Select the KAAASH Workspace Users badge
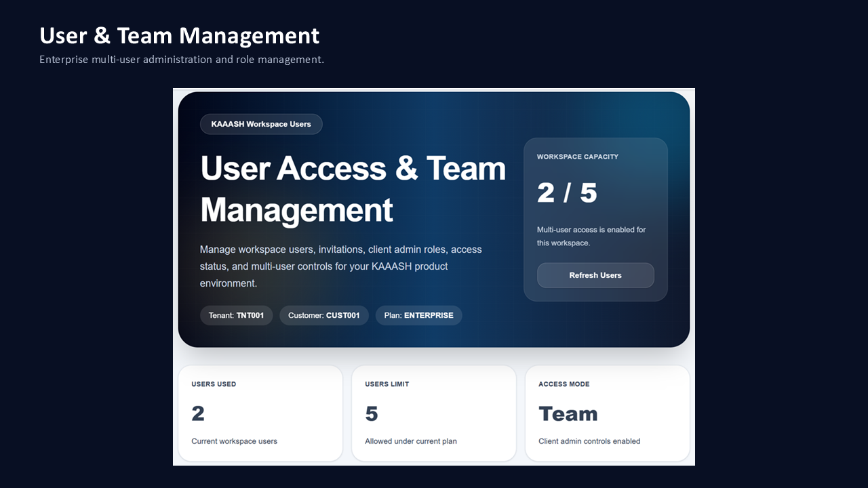 [261, 124]
